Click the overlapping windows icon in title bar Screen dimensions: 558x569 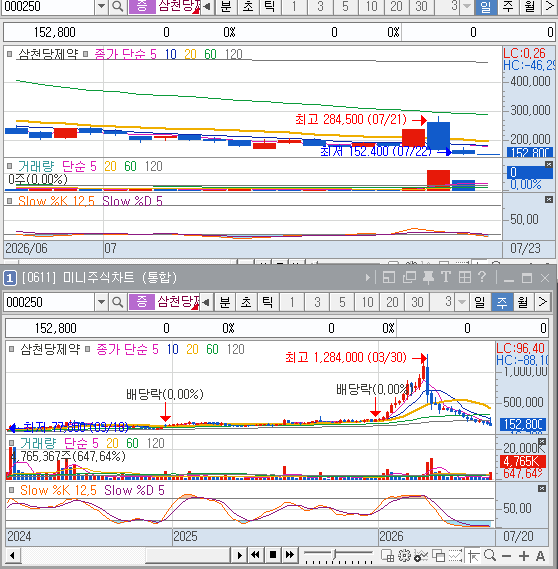409,278
